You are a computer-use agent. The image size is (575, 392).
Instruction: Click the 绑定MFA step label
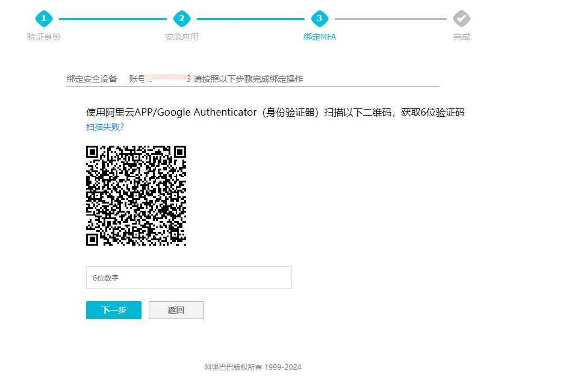point(319,37)
